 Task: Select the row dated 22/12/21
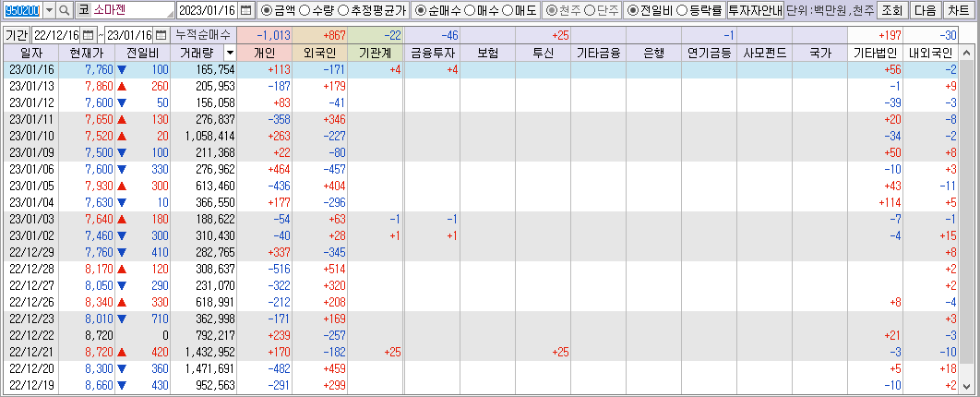pos(483,352)
